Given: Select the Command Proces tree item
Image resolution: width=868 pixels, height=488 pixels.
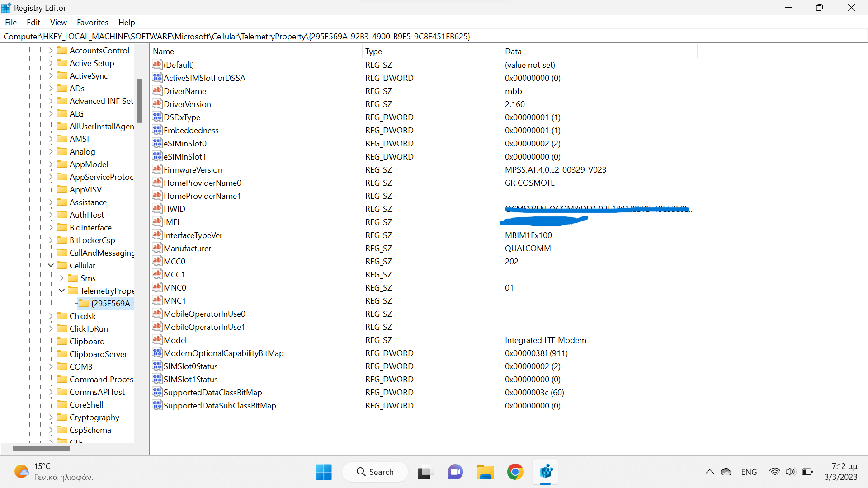Looking at the screenshot, I should tap(101, 379).
